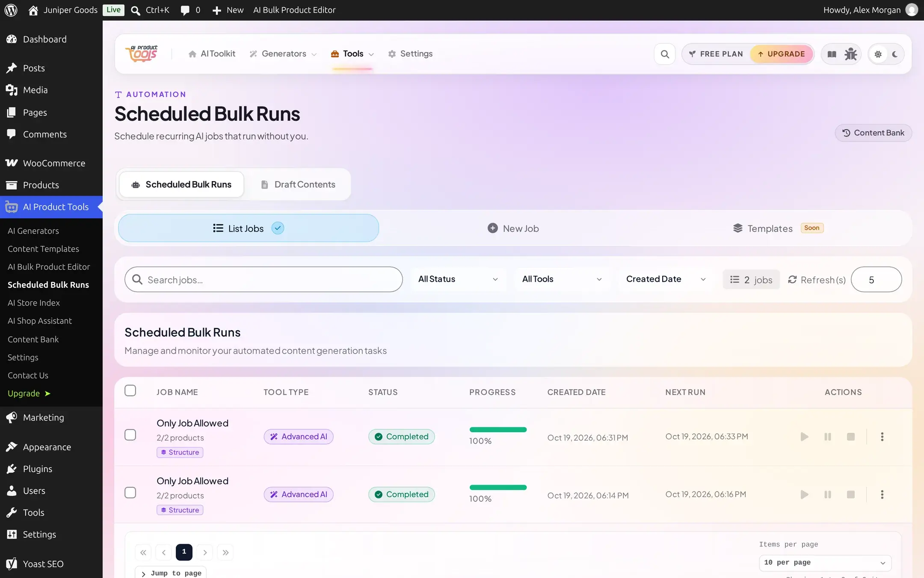
Task: Select the List Jobs tab
Action: [249, 228]
